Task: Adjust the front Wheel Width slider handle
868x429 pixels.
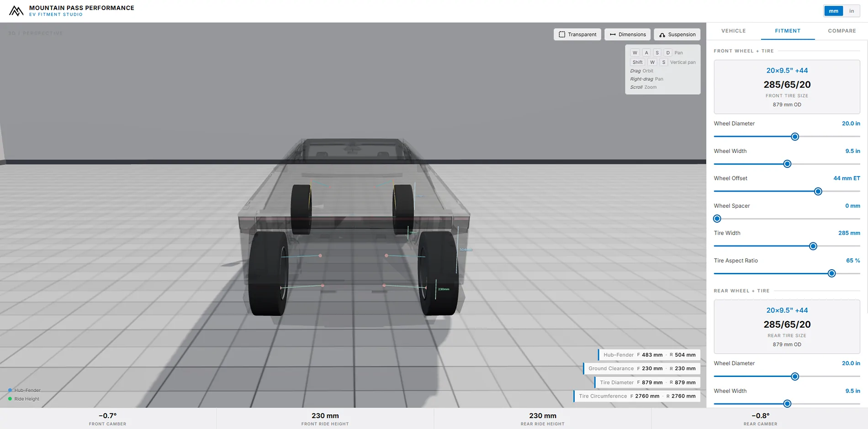Action: [x=787, y=164]
